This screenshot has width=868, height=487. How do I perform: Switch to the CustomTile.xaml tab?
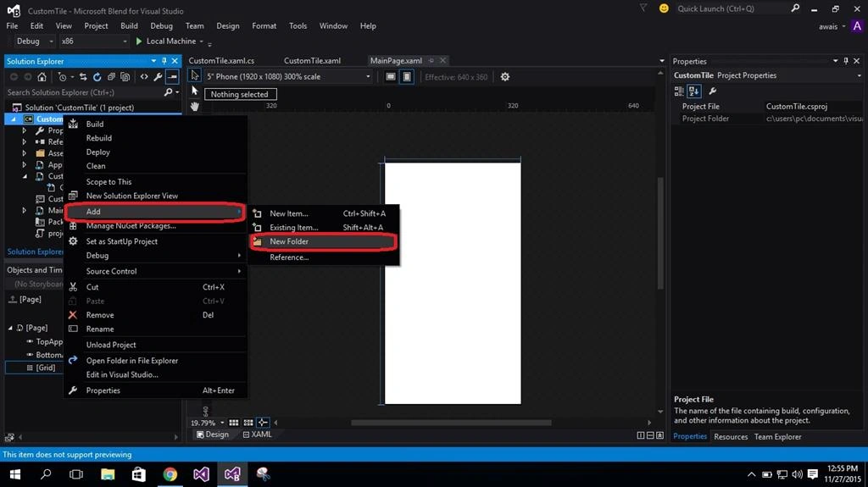[312, 60]
